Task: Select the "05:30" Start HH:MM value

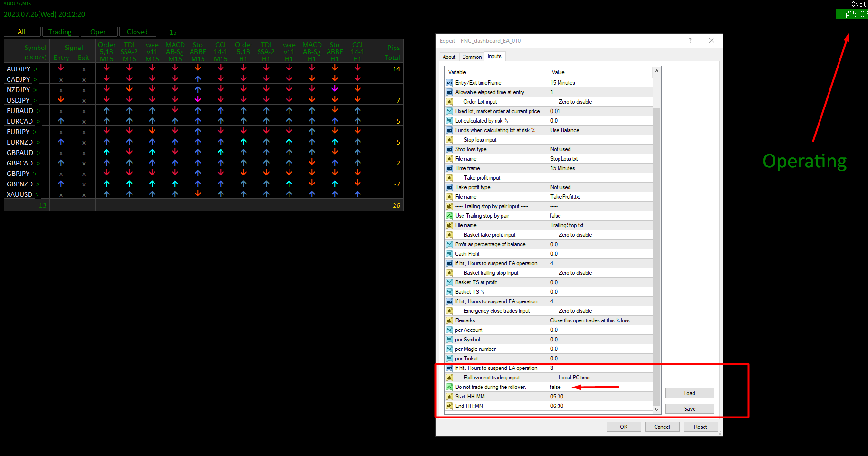Action: click(x=557, y=397)
